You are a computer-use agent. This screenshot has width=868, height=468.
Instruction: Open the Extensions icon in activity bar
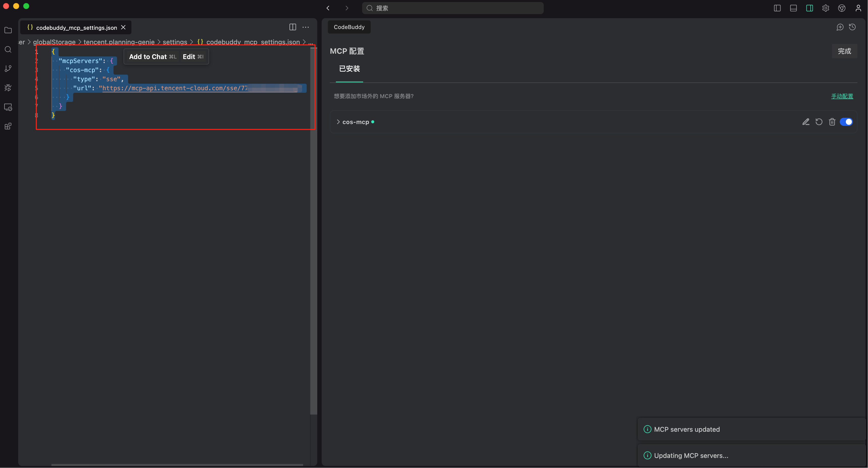tap(8, 126)
